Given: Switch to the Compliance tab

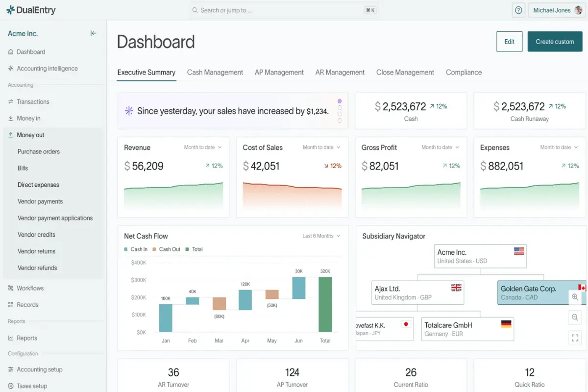Looking at the screenshot, I should tap(464, 73).
